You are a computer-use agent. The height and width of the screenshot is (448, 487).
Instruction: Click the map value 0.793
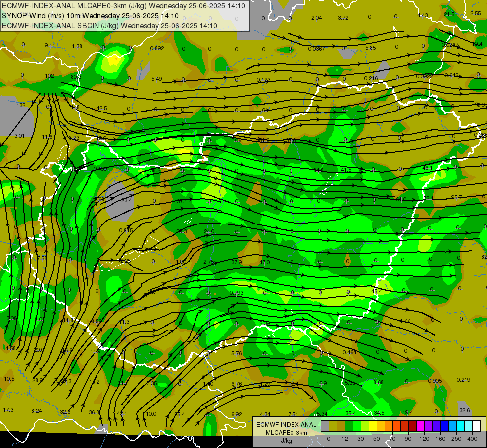pos(237,293)
